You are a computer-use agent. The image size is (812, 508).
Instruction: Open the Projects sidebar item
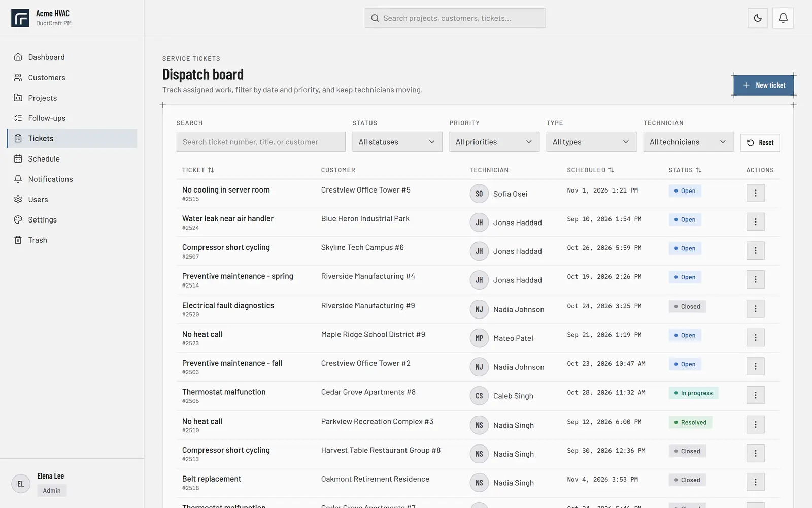[72, 98]
